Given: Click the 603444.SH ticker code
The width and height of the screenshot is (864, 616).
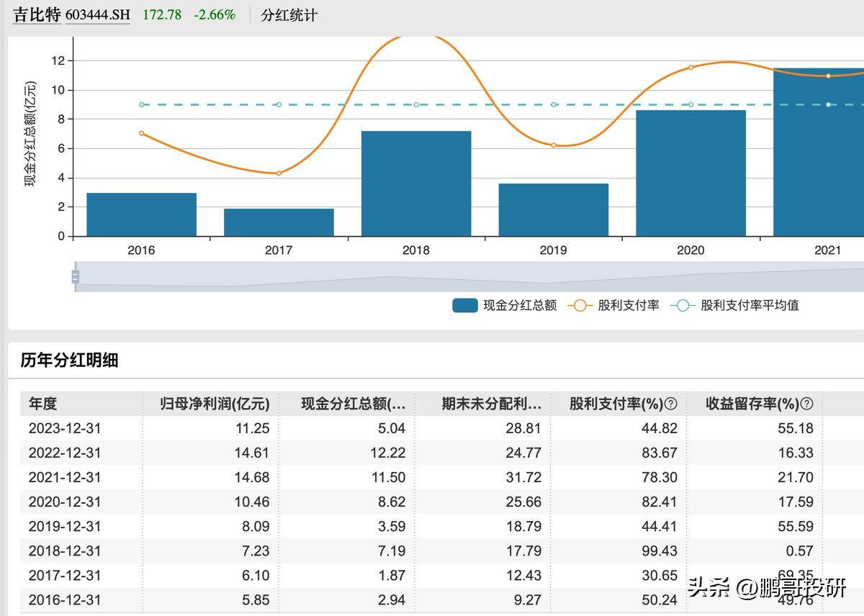Looking at the screenshot, I should coord(98,15).
